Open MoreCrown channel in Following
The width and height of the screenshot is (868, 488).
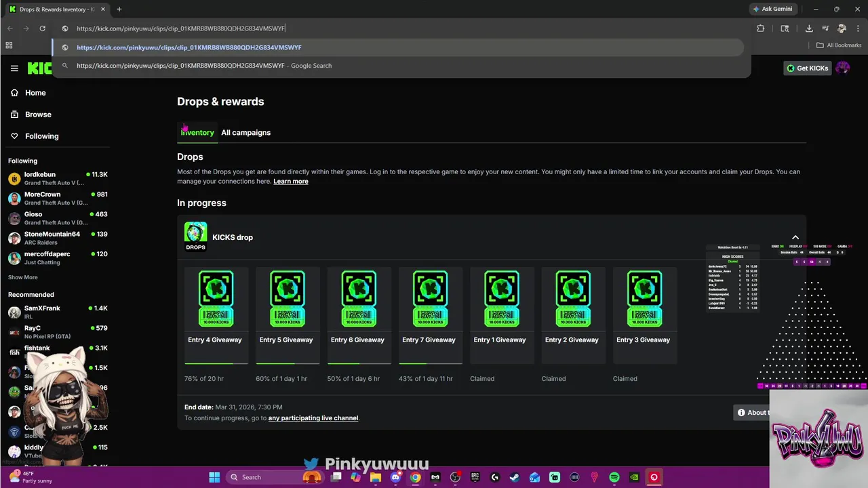(57, 198)
